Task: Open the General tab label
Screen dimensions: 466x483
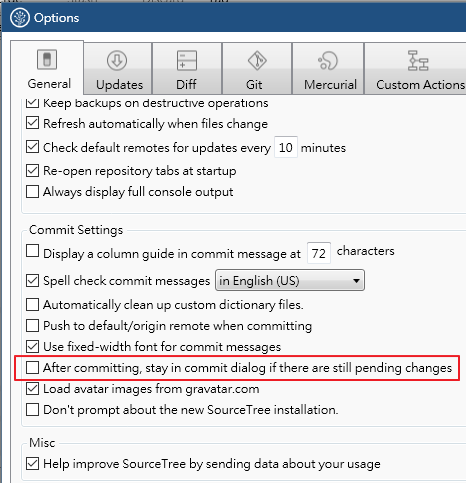Action: [x=49, y=84]
